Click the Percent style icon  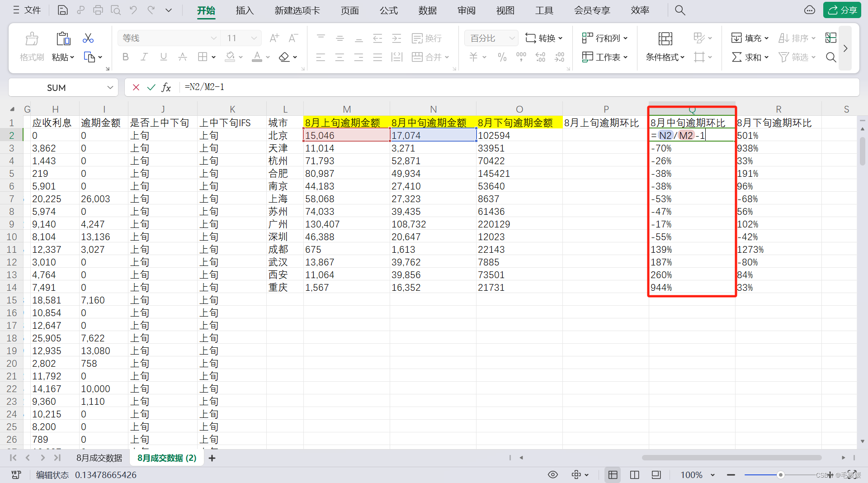[502, 57]
